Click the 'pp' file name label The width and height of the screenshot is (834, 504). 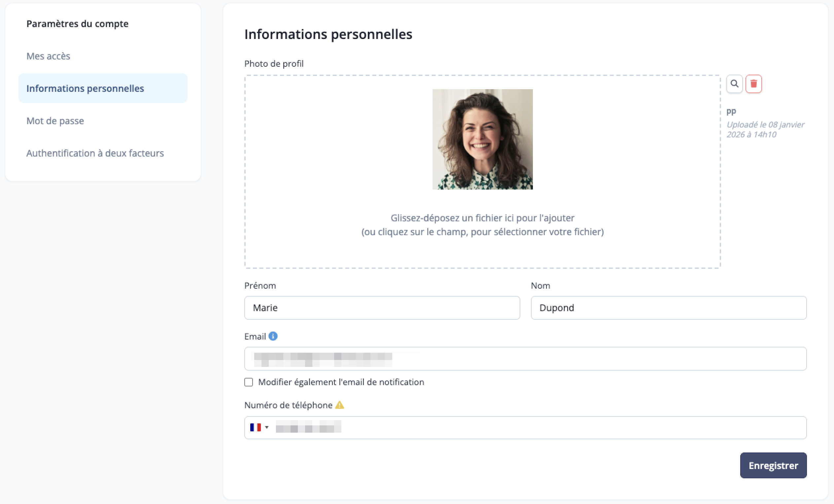[731, 111]
